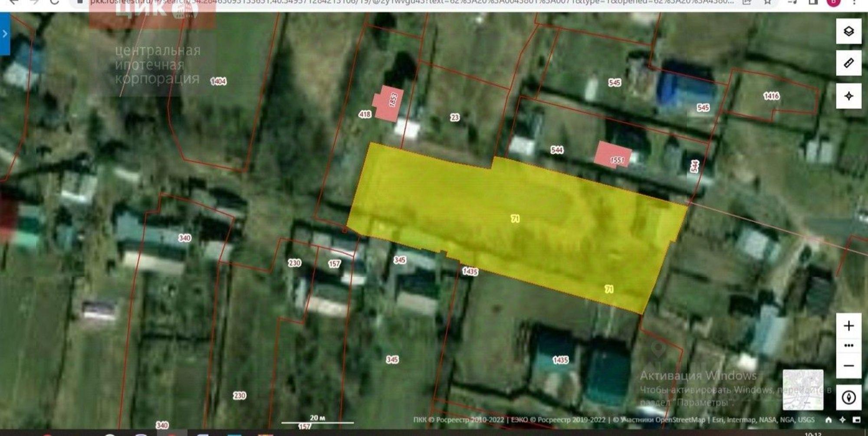Select the pink building labeled 1551
Image resolution: width=868 pixels, height=436 pixels.
tap(612, 154)
